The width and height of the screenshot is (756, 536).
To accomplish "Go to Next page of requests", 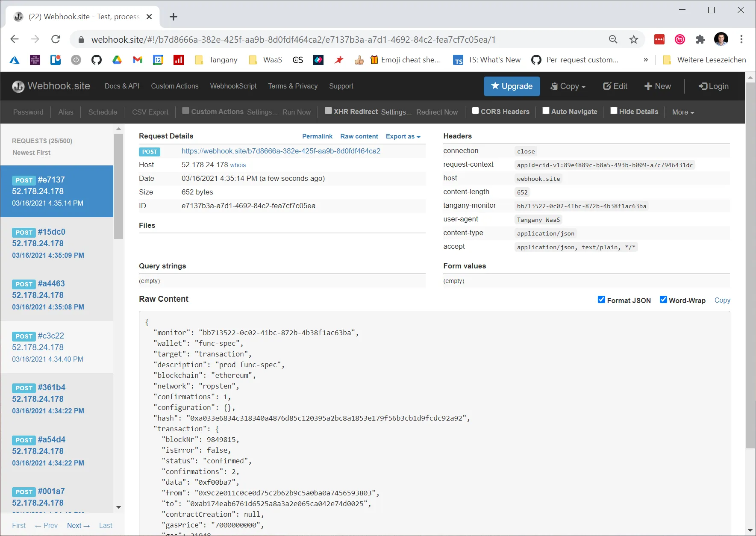I will click(78, 525).
